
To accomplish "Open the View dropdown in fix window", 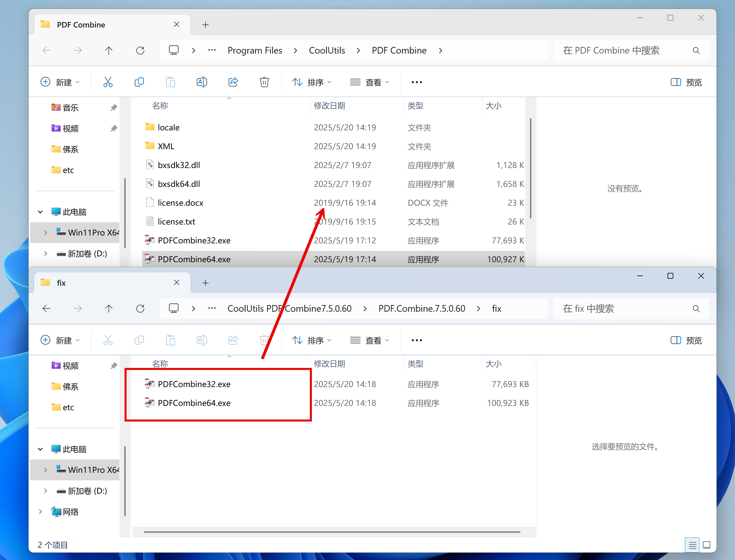I will [x=369, y=340].
